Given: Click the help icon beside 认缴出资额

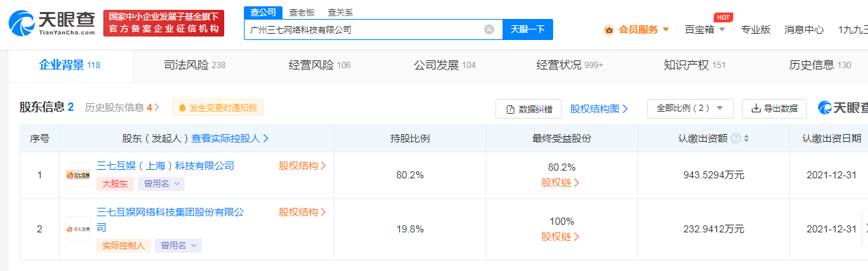Looking at the screenshot, I should pyautogui.click(x=735, y=138).
